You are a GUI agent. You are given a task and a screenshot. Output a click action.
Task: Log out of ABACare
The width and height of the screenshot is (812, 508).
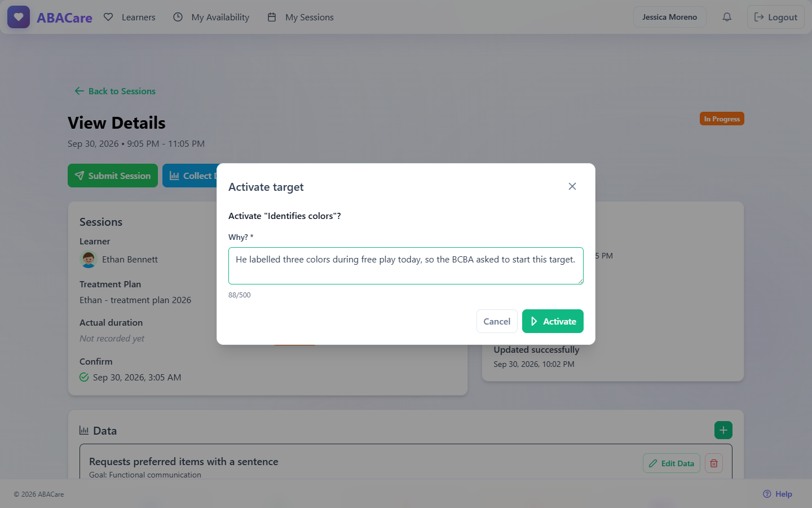click(776, 17)
